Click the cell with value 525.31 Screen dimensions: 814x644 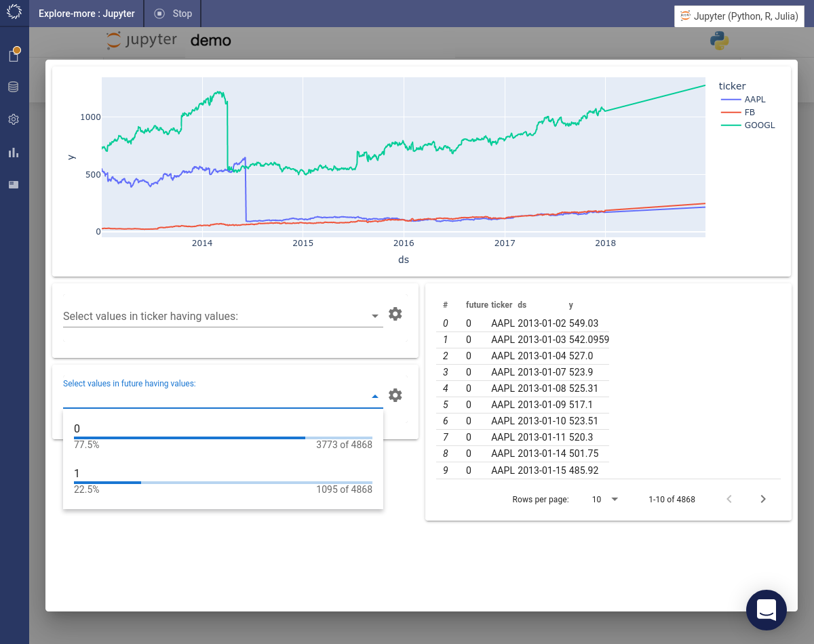tap(583, 388)
